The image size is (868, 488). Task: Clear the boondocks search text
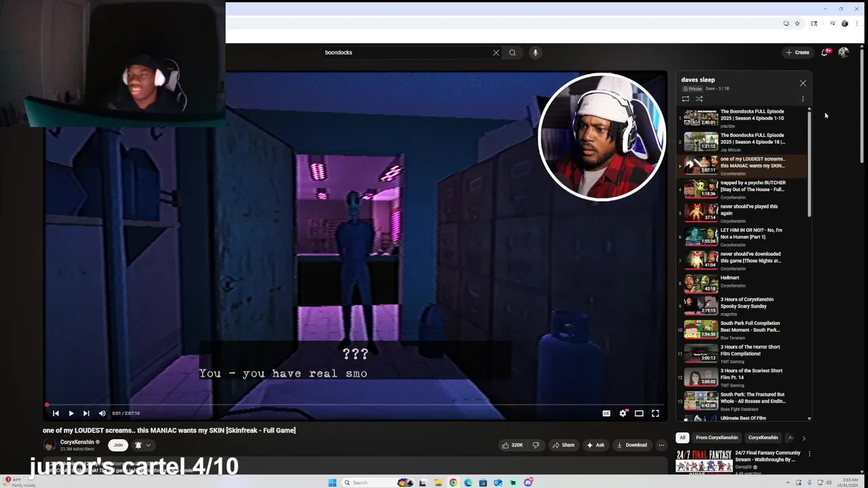496,52
